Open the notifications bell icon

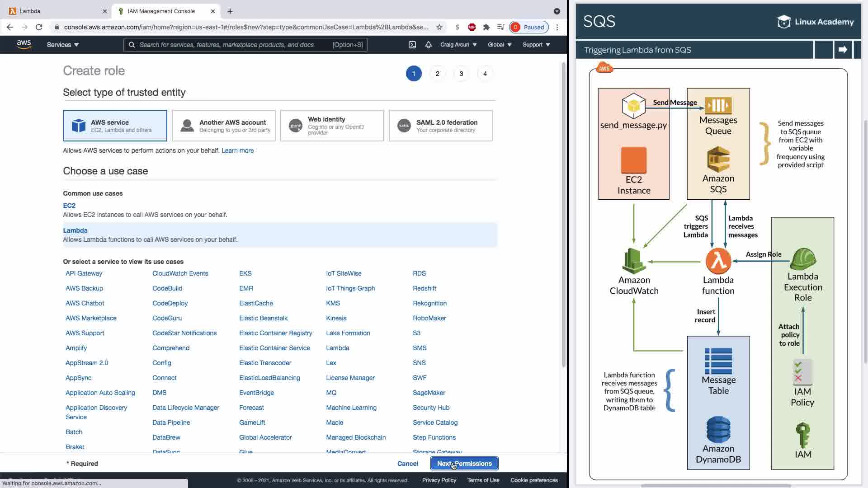[428, 45]
